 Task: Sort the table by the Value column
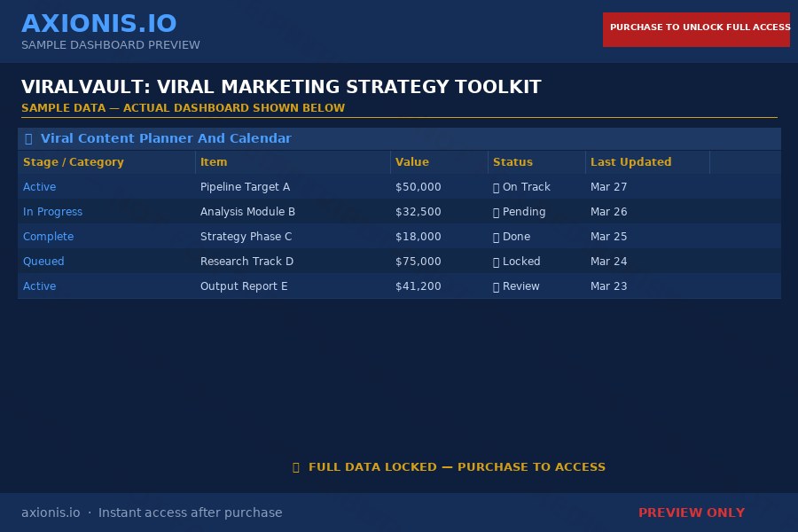point(412,162)
